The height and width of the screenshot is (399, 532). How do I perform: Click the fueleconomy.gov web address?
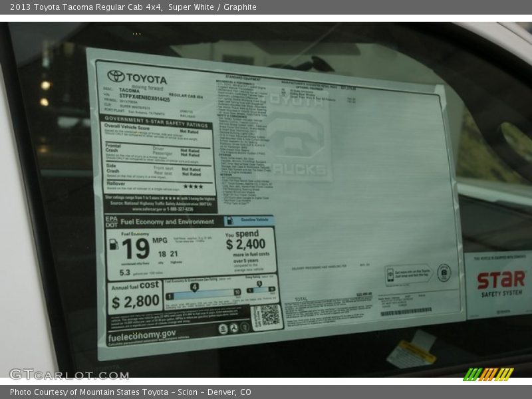click(x=142, y=336)
